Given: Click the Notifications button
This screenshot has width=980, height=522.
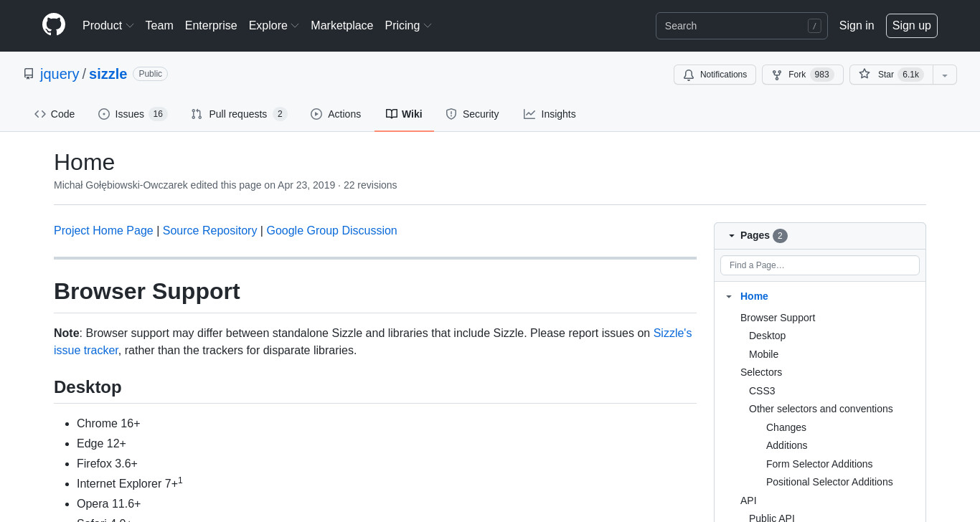Looking at the screenshot, I should pos(715,75).
